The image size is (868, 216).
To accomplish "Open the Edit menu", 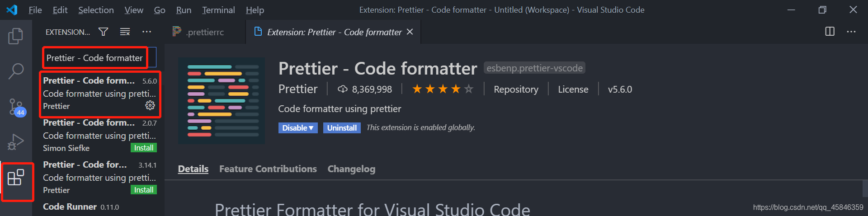I will coord(60,10).
